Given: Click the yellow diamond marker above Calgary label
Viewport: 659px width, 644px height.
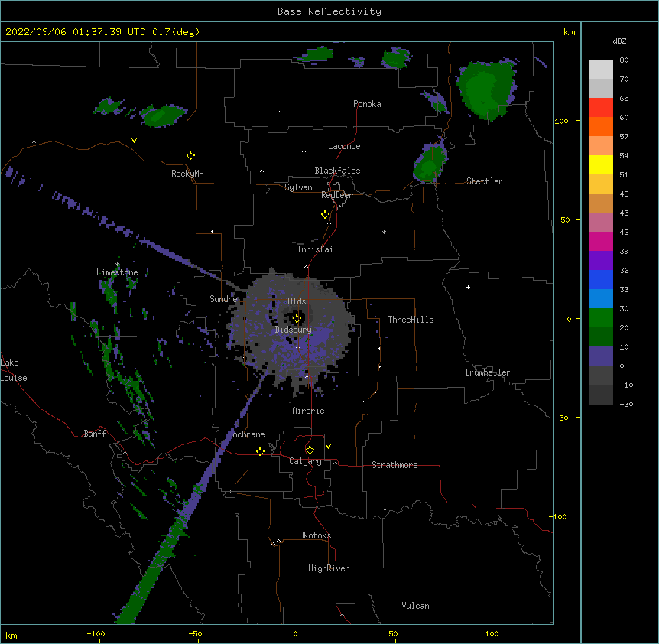Looking at the screenshot, I should 310,450.
